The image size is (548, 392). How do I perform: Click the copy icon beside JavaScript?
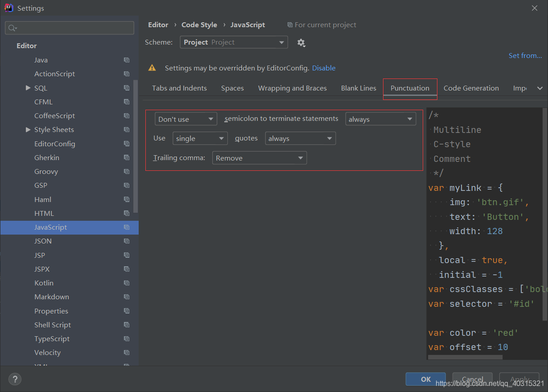[x=127, y=227]
